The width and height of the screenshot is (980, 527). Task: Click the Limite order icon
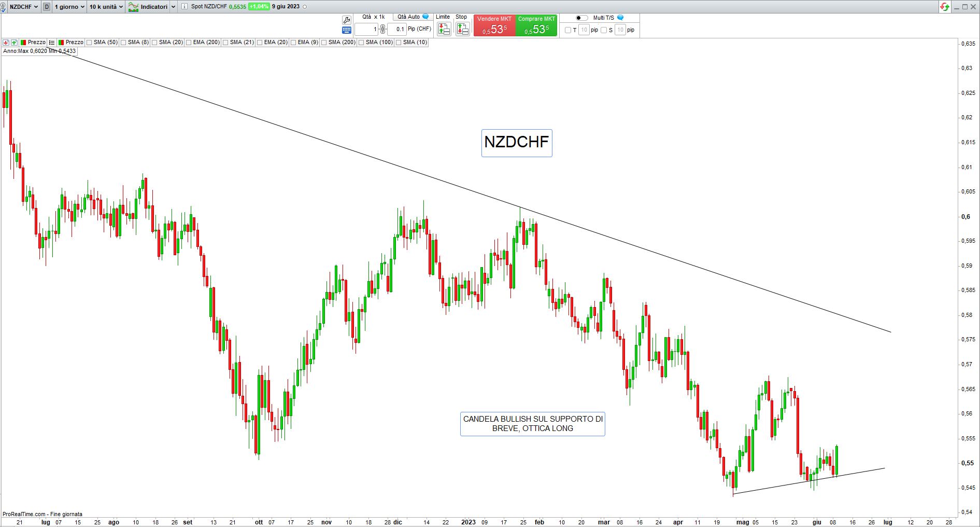[x=444, y=29]
